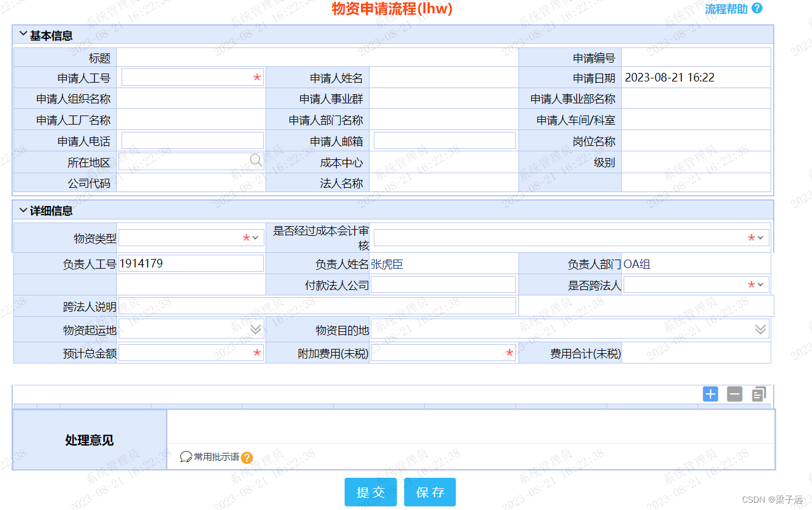Focus the 申请人电话 input field
Image resolution: width=812 pixels, height=510 pixels.
pyautogui.click(x=193, y=140)
